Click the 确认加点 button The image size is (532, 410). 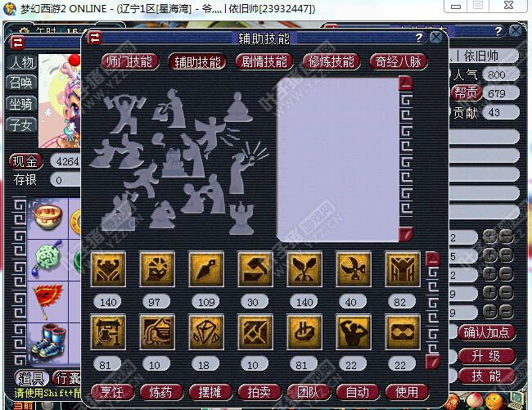pos(487,333)
